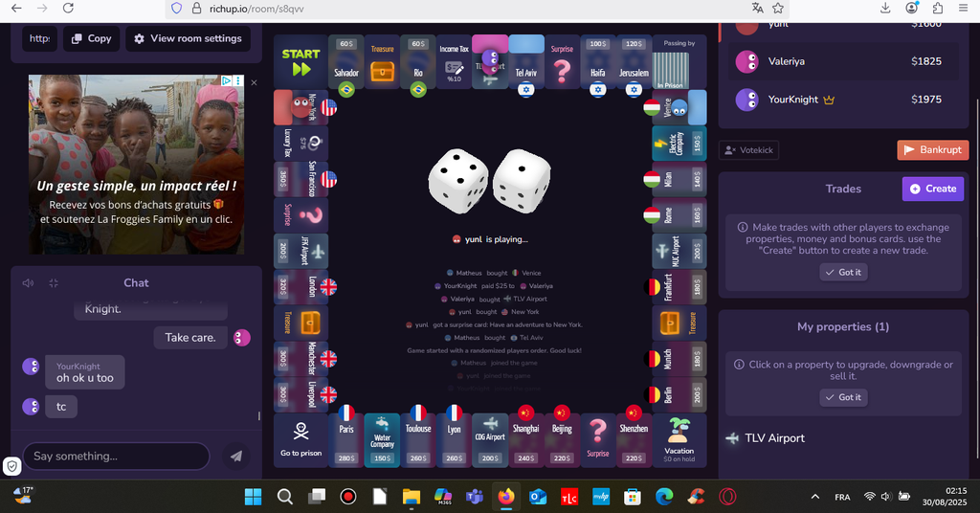The image size is (980, 513).
Task: Click the Go to prison skull tile
Action: [x=301, y=439]
